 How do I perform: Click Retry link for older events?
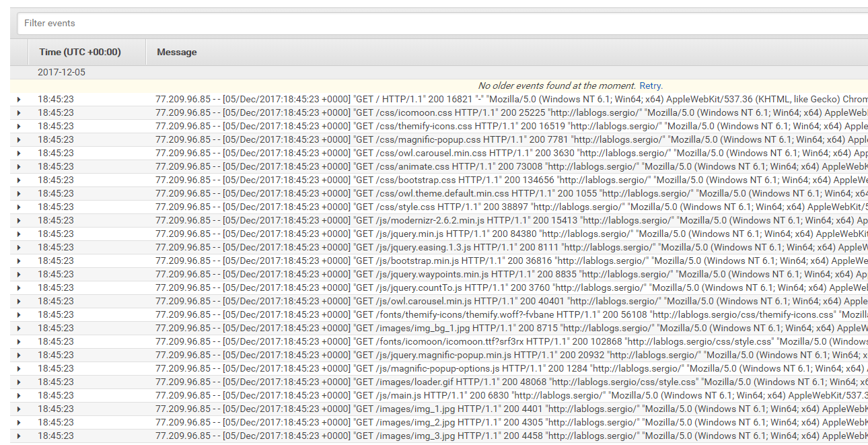[x=650, y=85]
